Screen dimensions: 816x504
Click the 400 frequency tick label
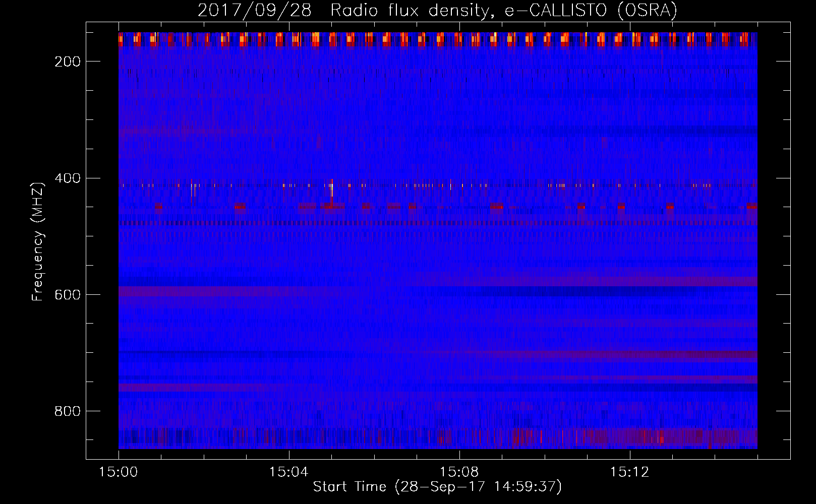pyautogui.click(x=67, y=178)
